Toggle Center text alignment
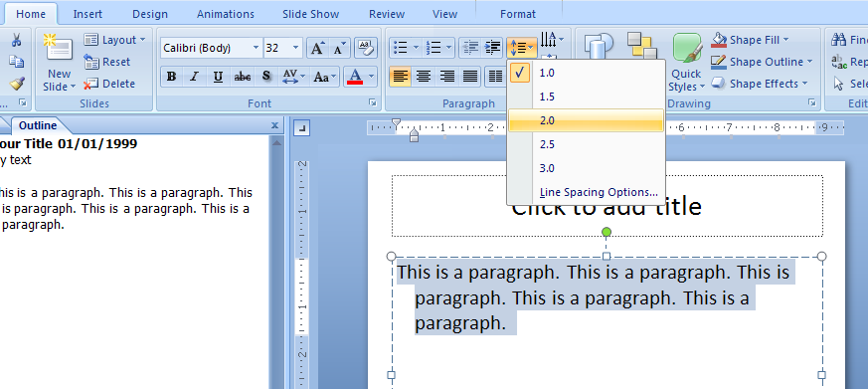The width and height of the screenshot is (868, 389). [x=424, y=77]
